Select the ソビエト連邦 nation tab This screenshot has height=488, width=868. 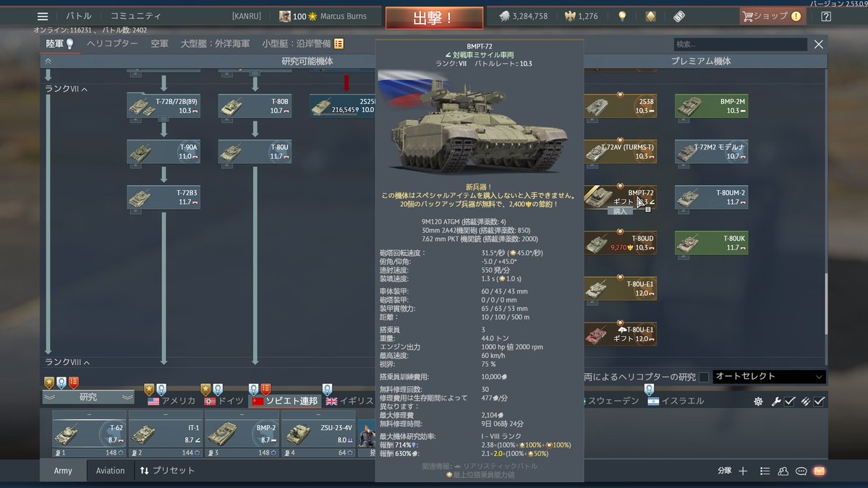285,401
